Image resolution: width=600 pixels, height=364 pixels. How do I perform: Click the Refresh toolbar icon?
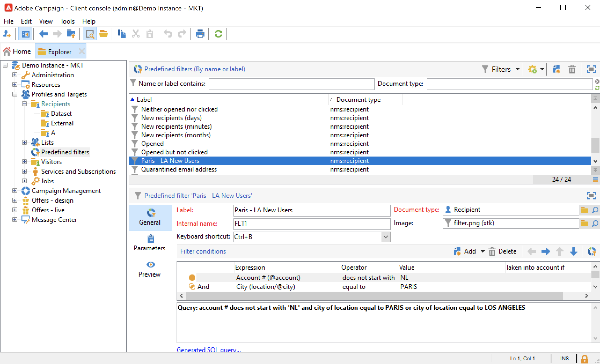[x=218, y=34]
